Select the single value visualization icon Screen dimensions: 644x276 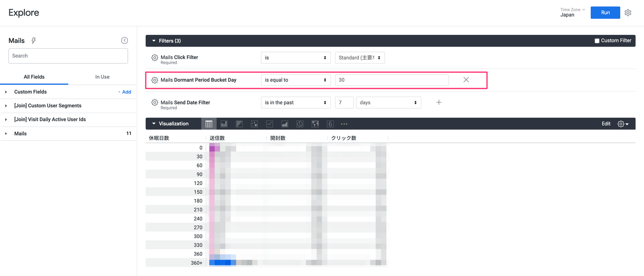coord(330,124)
